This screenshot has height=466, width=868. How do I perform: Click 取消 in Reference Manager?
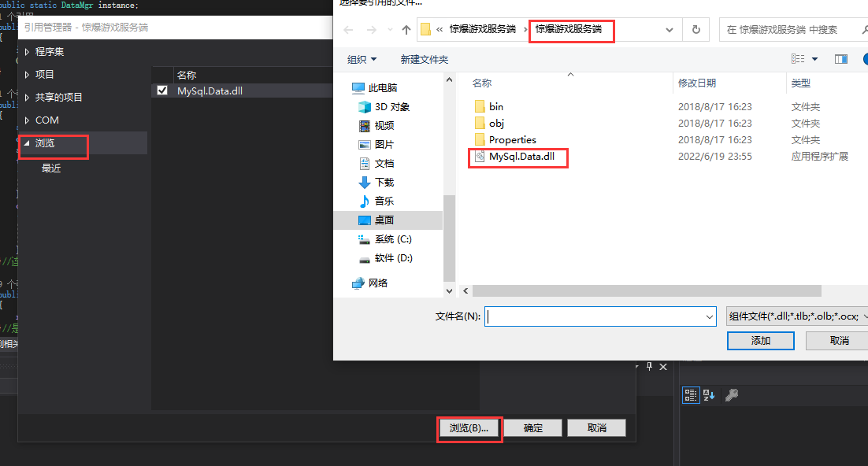597,427
